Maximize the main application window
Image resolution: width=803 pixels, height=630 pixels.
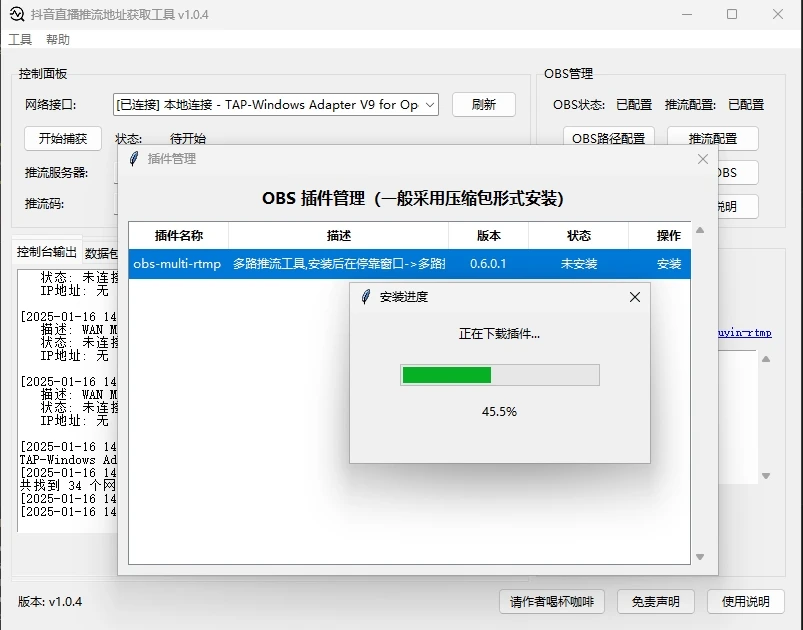(x=732, y=14)
